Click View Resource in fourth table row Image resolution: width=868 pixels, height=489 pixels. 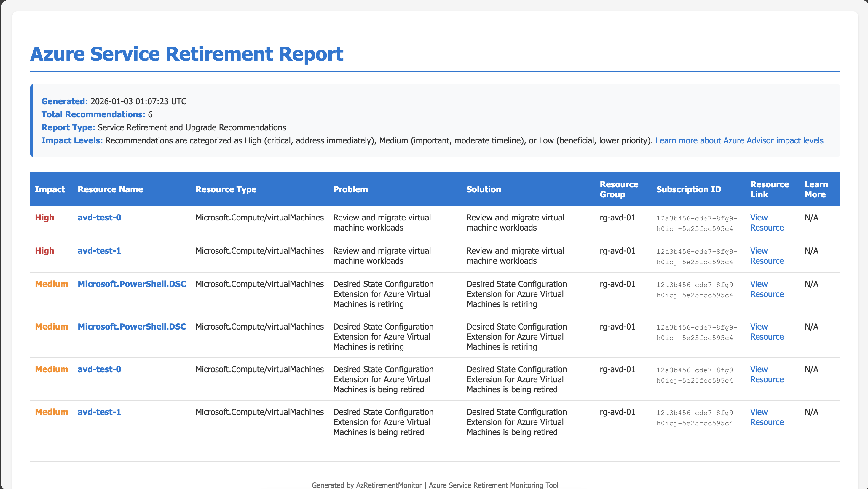point(766,332)
